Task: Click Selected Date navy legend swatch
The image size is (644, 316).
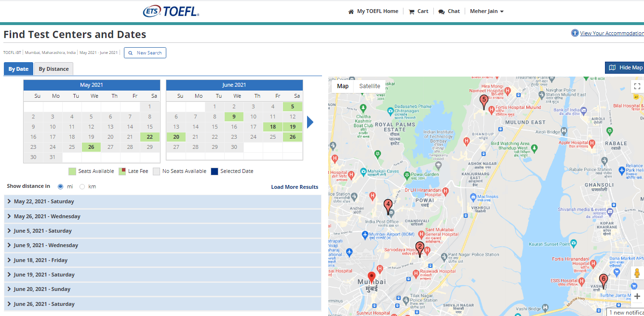Action: coord(215,171)
